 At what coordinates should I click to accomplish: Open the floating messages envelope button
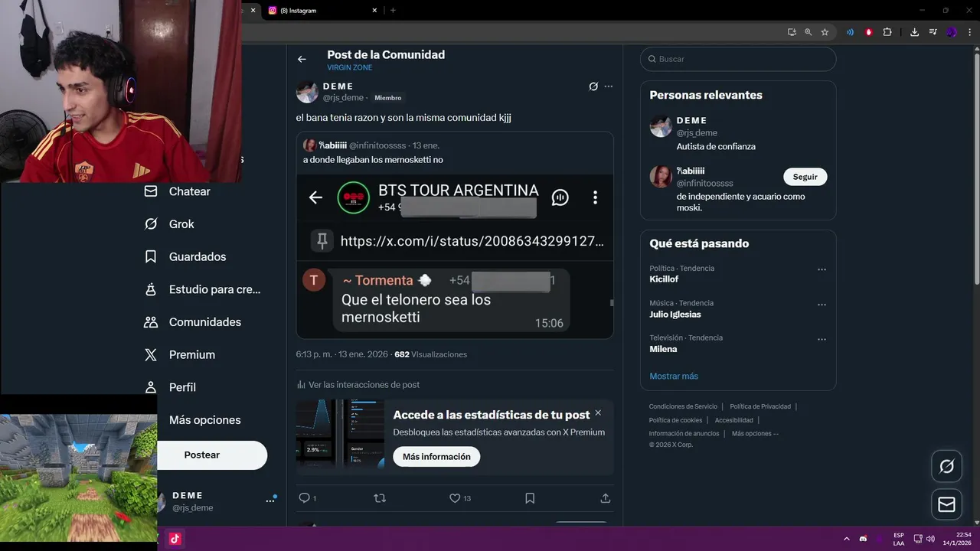click(x=946, y=505)
